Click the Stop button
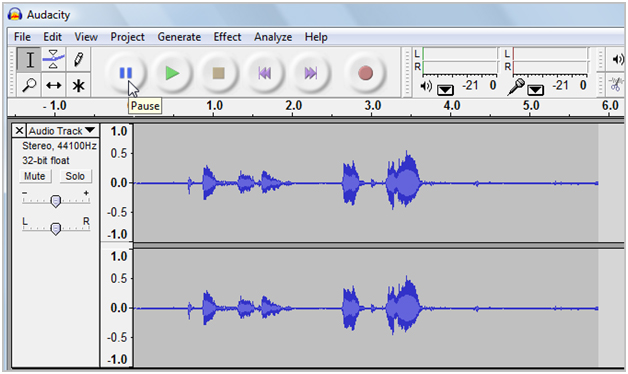The width and height of the screenshot is (628, 374). coord(218,73)
